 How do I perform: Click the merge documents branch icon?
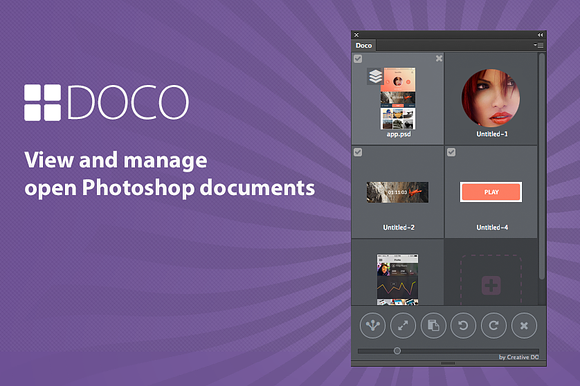pos(372,326)
